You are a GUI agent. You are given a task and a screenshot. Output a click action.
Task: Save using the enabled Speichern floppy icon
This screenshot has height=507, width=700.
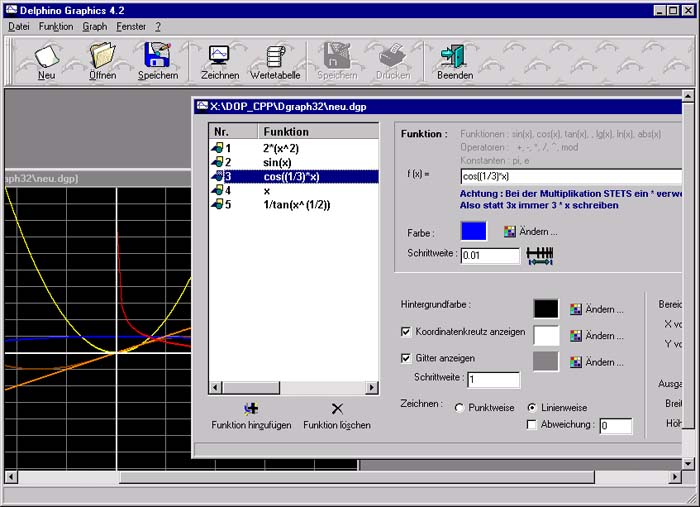pos(158,55)
